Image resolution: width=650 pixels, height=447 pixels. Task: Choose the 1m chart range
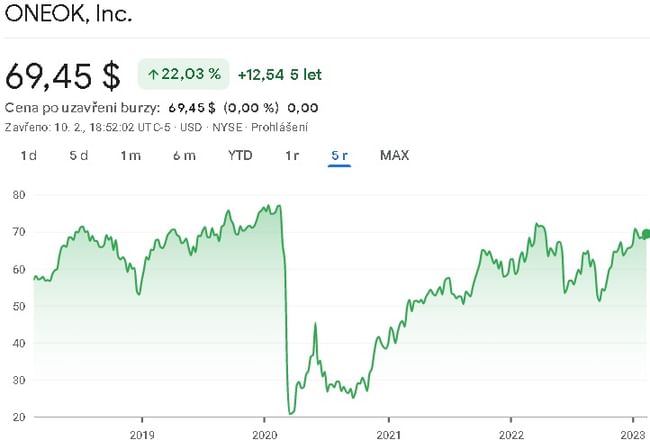point(130,155)
